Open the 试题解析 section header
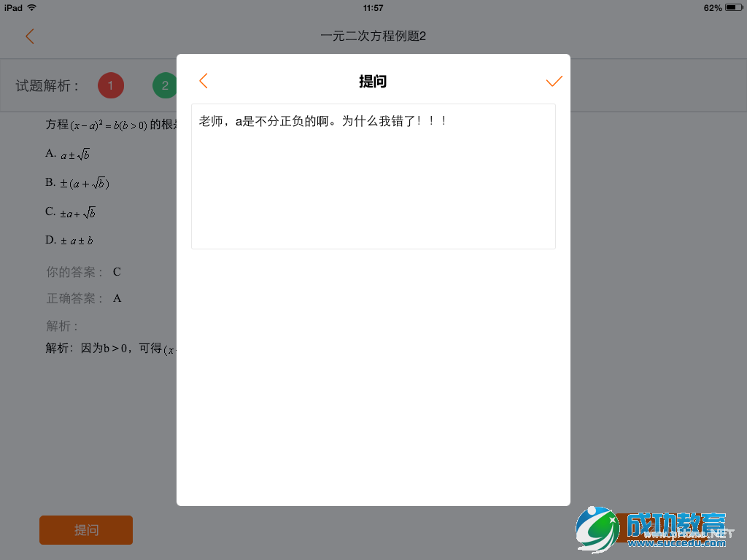Screen dimensions: 747x560 47,85
